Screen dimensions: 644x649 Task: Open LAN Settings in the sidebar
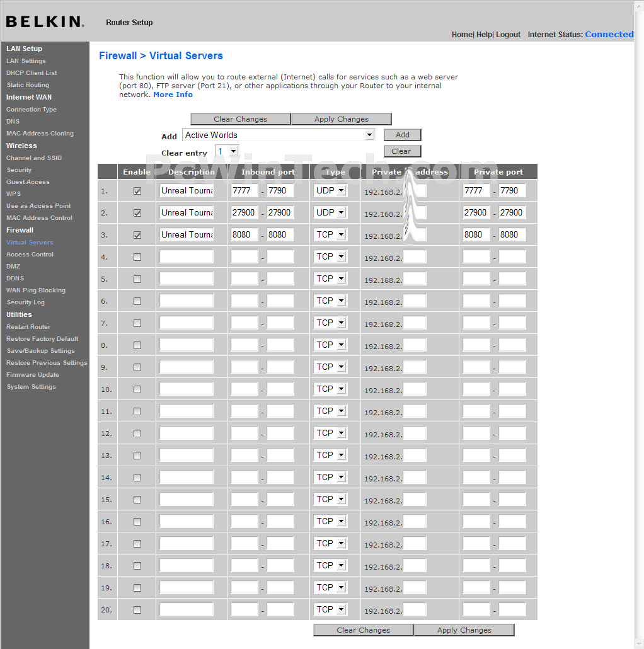coord(26,61)
